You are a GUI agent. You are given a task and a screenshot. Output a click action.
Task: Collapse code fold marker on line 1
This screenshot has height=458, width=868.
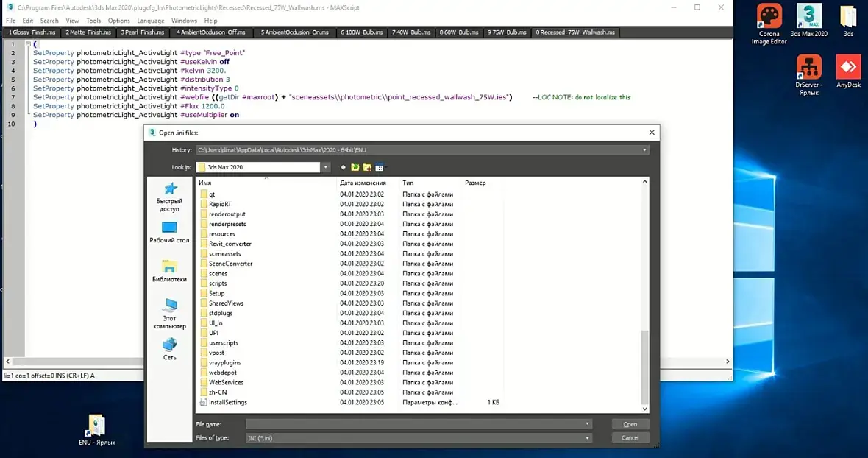click(28, 44)
